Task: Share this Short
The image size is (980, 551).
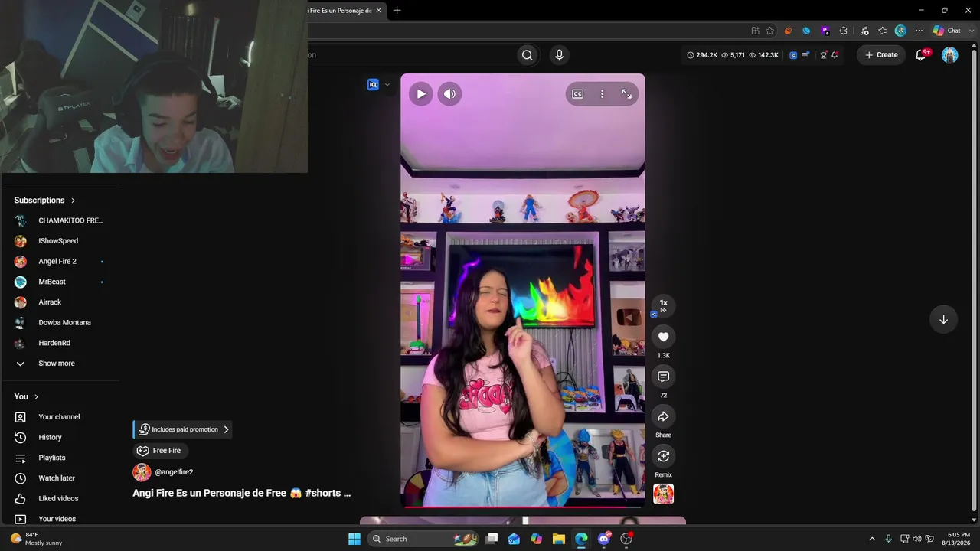Action: [x=663, y=416]
